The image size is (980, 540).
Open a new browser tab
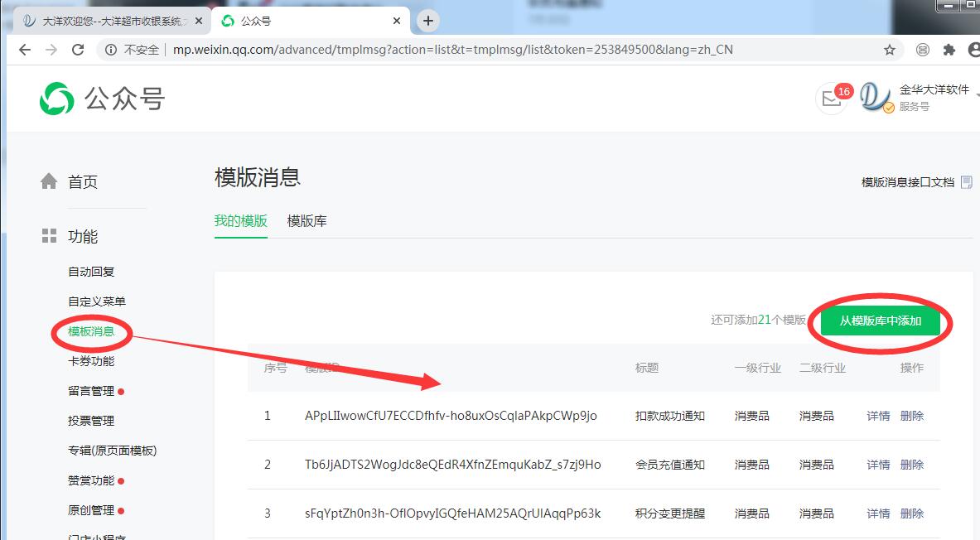(427, 21)
